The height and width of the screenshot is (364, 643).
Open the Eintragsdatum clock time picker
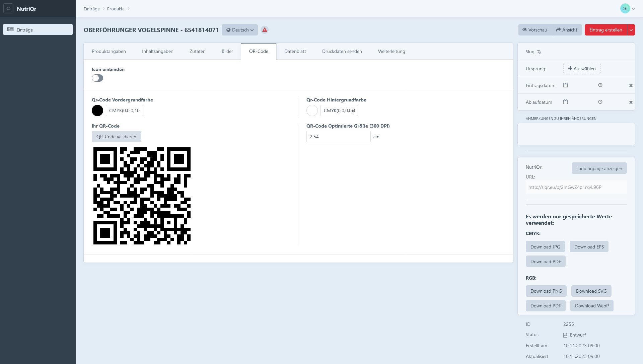click(600, 85)
